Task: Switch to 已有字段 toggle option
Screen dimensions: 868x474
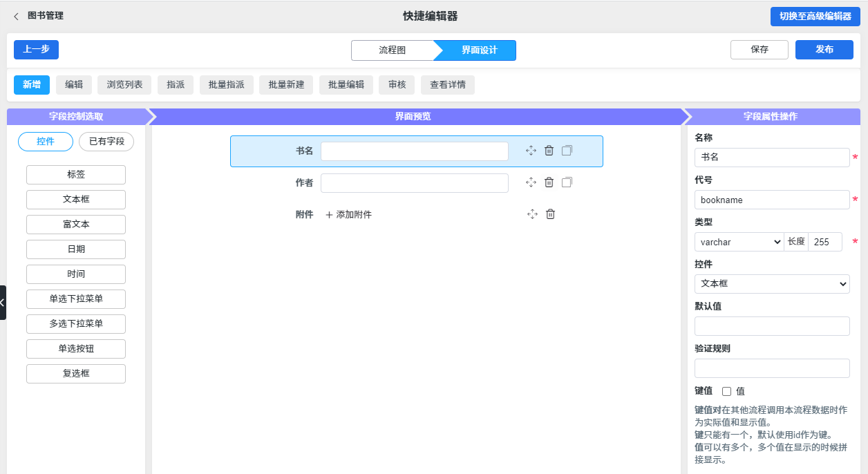Action: (x=106, y=142)
